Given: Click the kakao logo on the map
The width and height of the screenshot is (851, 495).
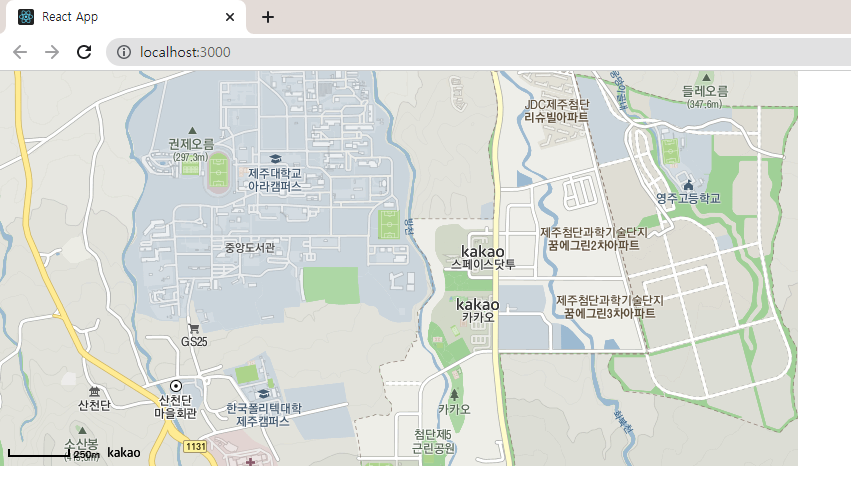Looking at the screenshot, I should (124, 452).
